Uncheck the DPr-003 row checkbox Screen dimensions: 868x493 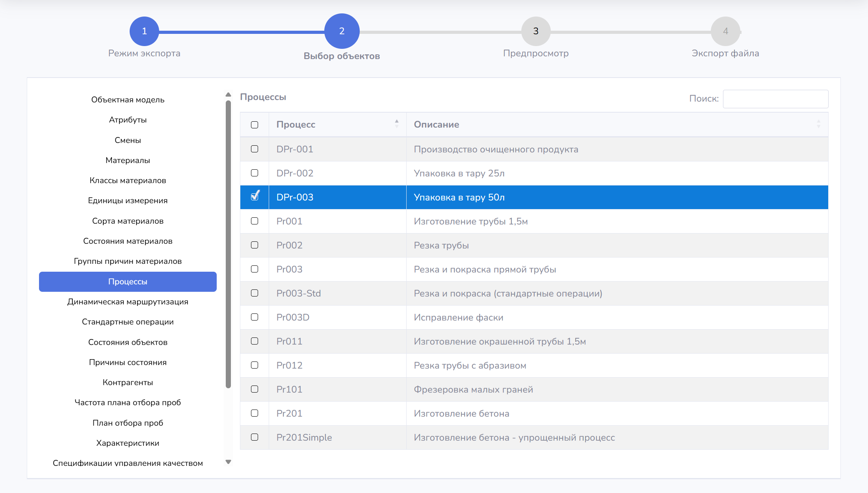coord(255,196)
